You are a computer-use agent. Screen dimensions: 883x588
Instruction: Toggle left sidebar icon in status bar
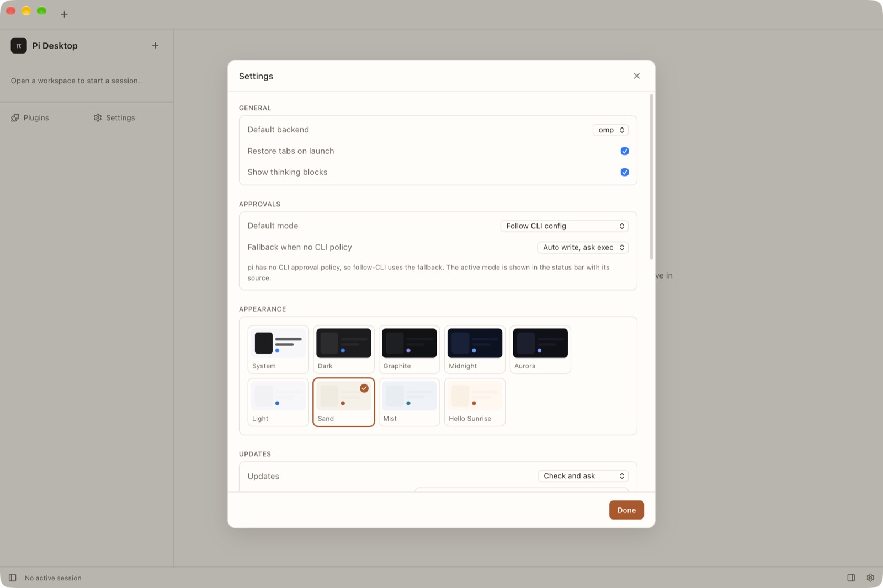(x=12, y=578)
